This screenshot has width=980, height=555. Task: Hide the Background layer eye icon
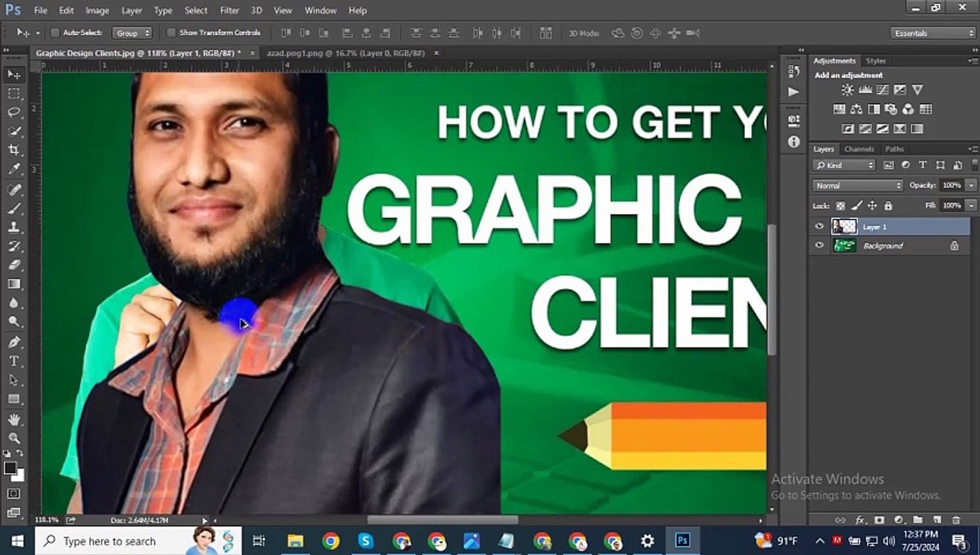point(819,246)
